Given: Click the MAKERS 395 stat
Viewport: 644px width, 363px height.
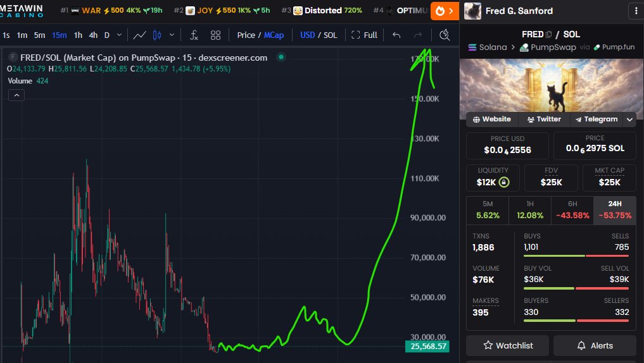Looking at the screenshot, I should [x=486, y=307].
